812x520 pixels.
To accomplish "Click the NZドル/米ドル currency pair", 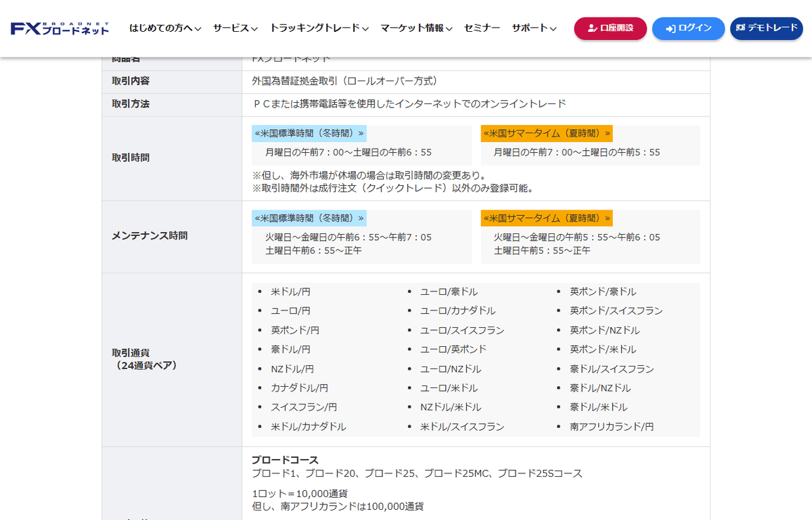I will pos(451,408).
